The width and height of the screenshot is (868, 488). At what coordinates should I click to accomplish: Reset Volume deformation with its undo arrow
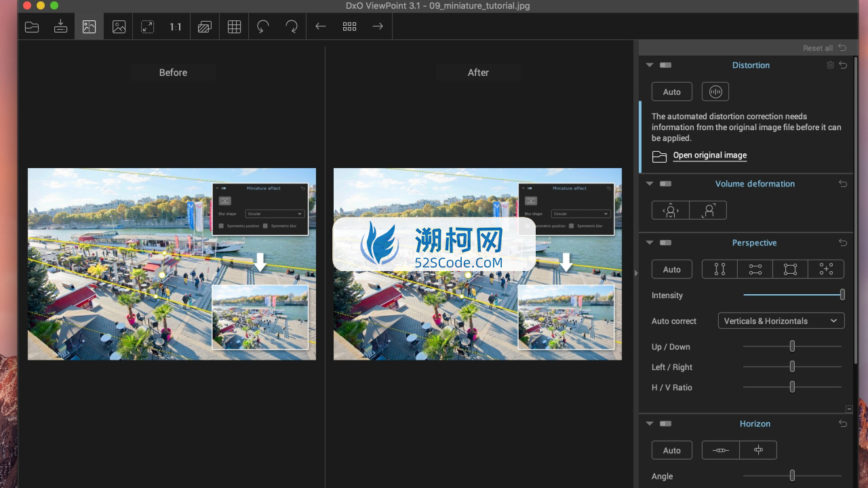coord(843,184)
